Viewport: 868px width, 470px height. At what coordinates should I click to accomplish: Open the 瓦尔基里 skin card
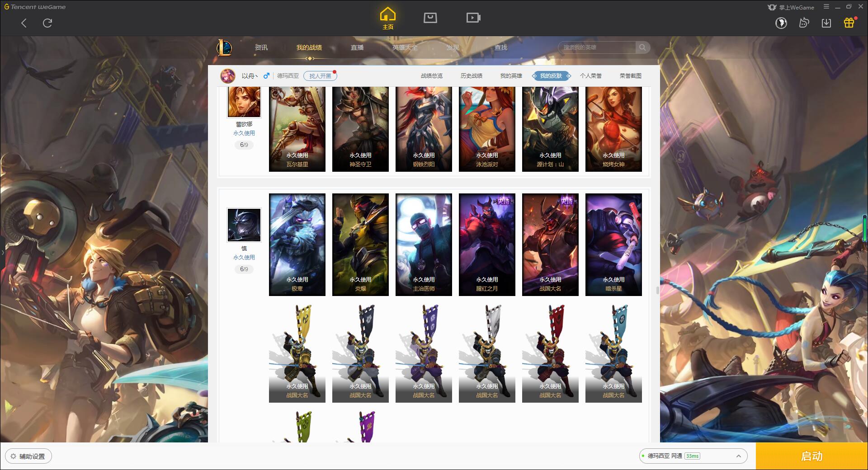tap(297, 129)
